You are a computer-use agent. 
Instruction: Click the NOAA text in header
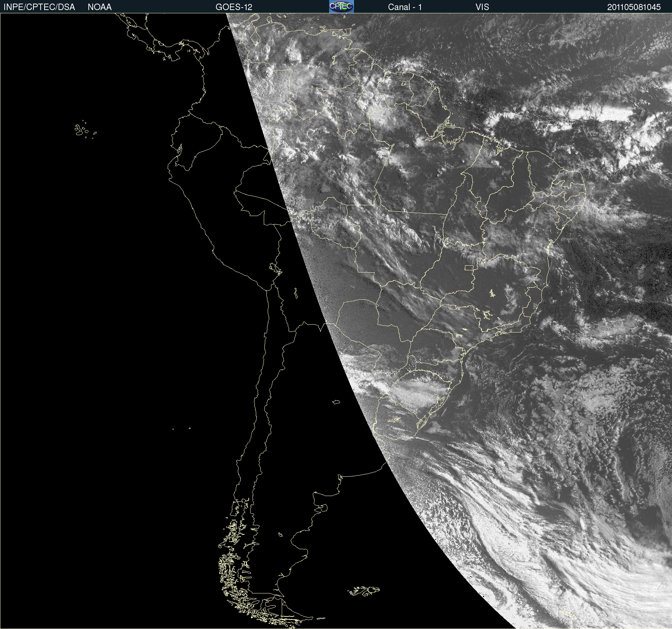[100, 7]
